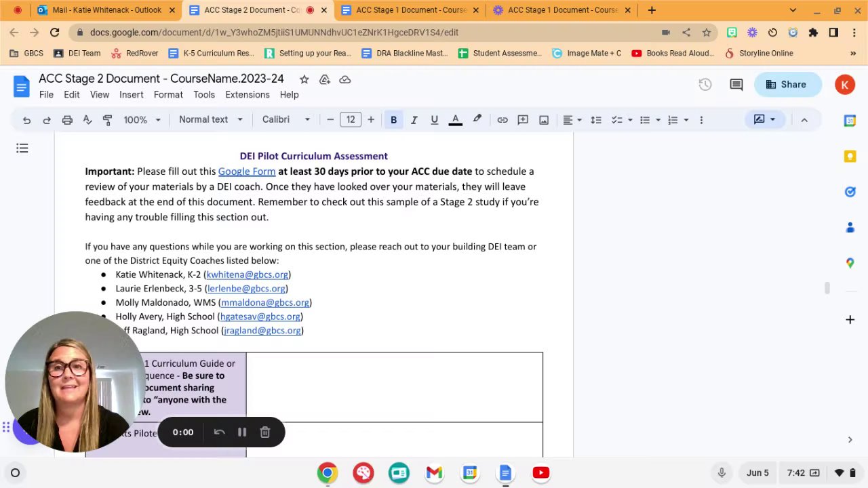
Task: Click lerlenbe@gbcs.org email link
Action: pos(246,289)
